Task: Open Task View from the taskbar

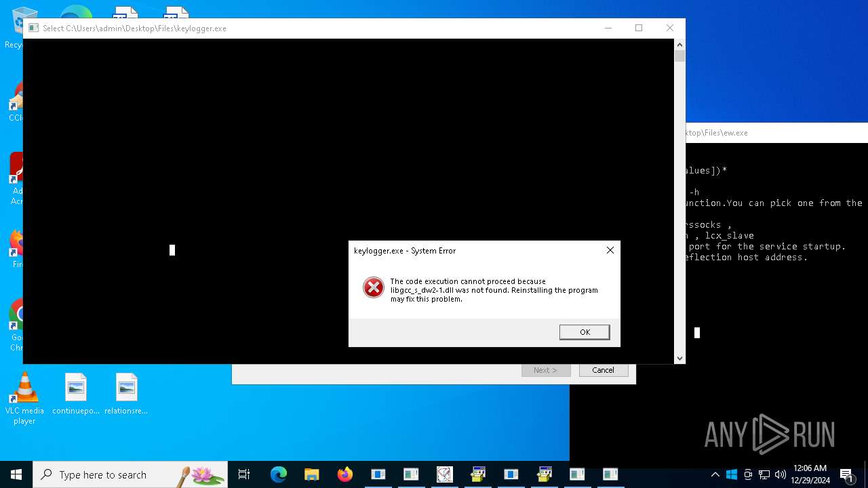Action: point(244,474)
